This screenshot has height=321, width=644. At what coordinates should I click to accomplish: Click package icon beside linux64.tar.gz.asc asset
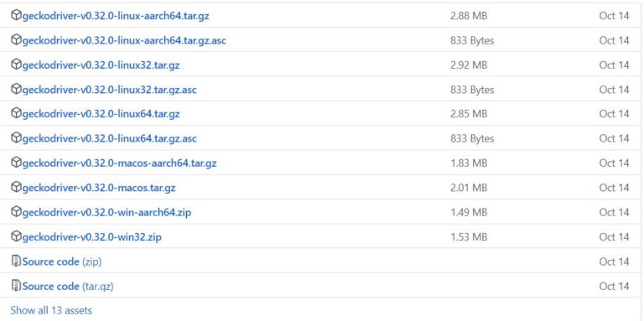point(16,138)
